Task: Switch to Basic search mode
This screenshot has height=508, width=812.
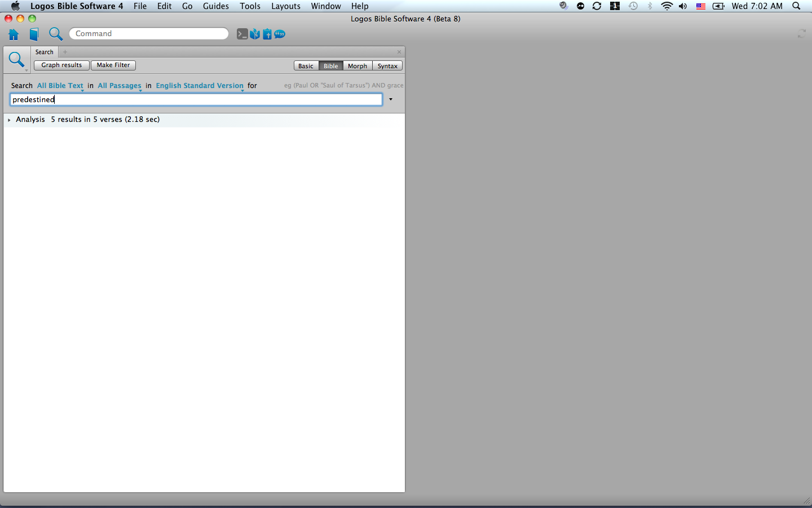Action: [x=306, y=66]
